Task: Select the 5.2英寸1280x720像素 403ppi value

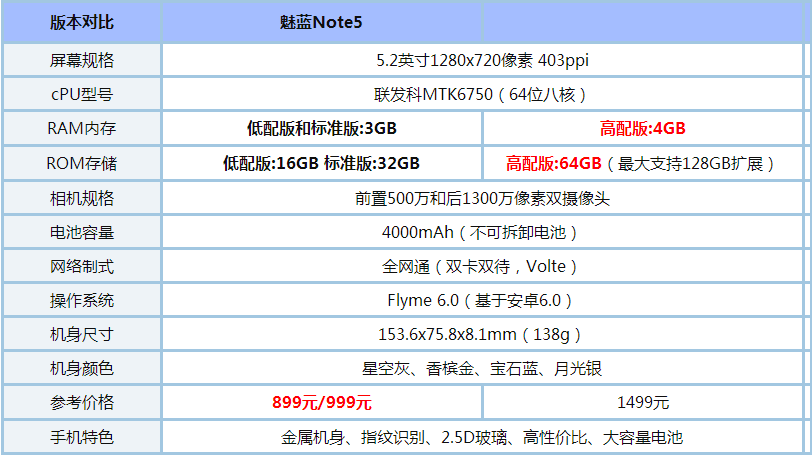Action: (x=482, y=60)
